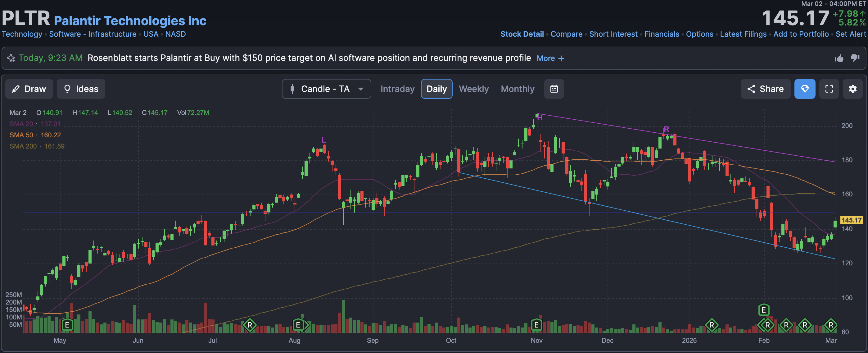The width and height of the screenshot is (868, 353).
Task: Click the Draw button
Action: click(x=29, y=89)
